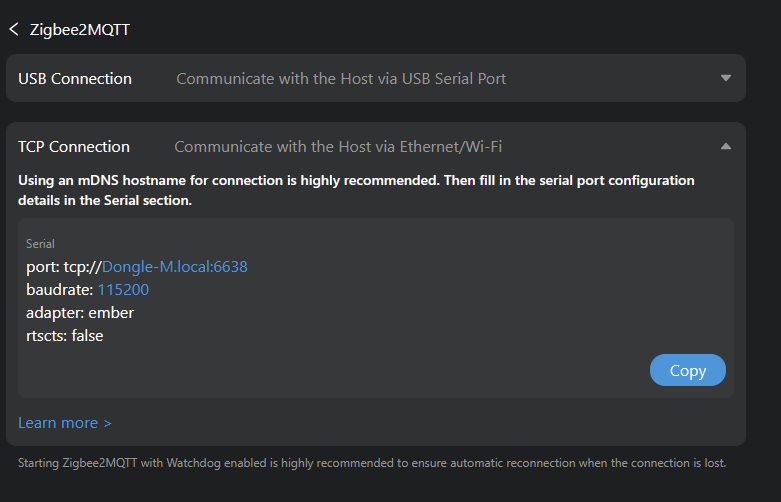The width and height of the screenshot is (781, 502).
Task: Collapse the TCP Connection section arrow
Action: 726,146
